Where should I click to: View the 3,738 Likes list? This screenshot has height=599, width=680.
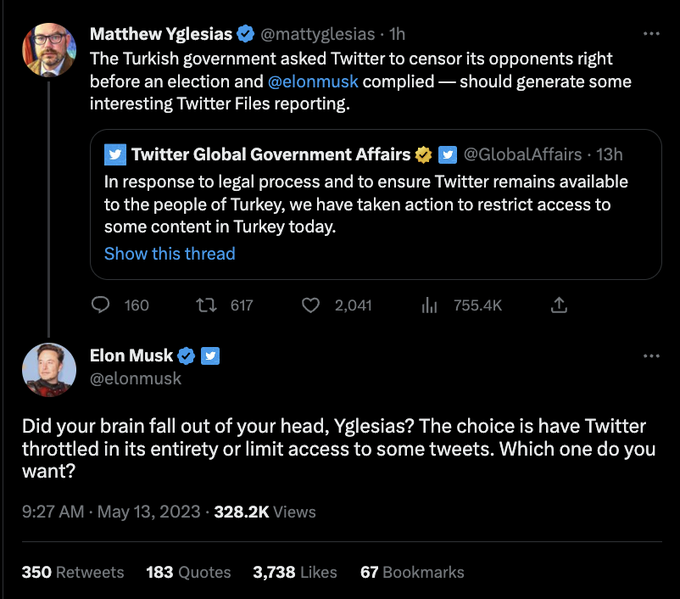294,572
